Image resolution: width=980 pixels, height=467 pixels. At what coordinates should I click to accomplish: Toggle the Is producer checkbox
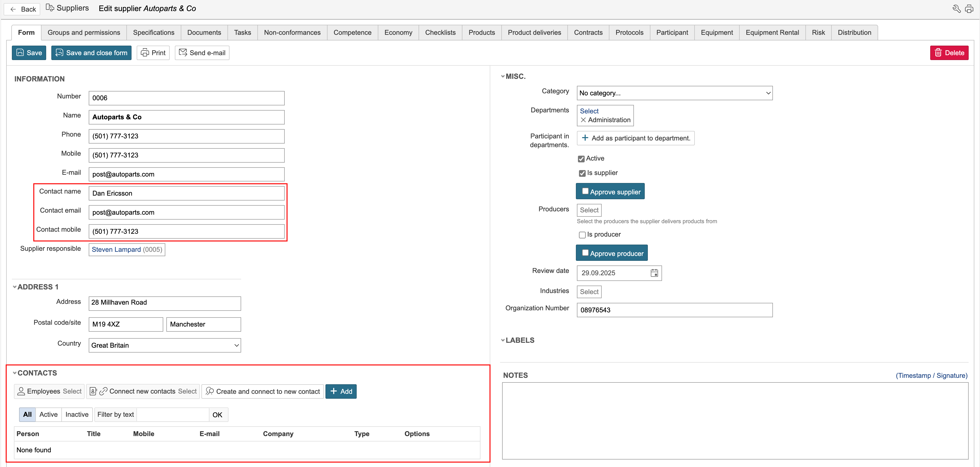click(582, 235)
